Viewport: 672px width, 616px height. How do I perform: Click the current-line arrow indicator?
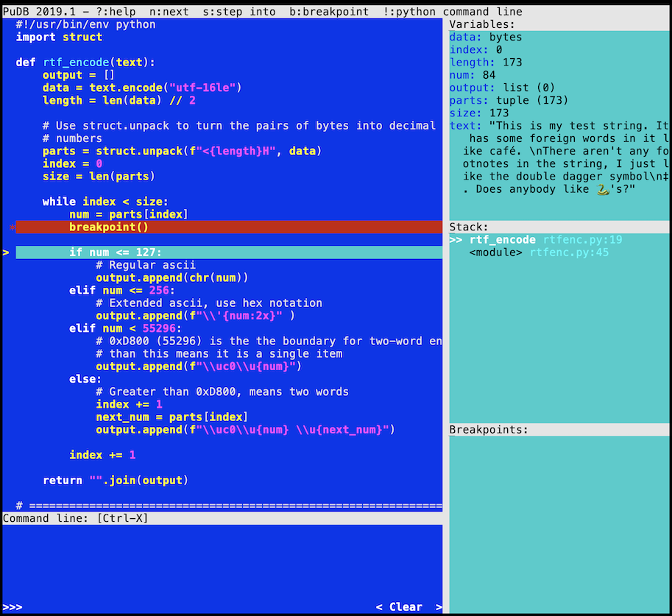click(4, 252)
